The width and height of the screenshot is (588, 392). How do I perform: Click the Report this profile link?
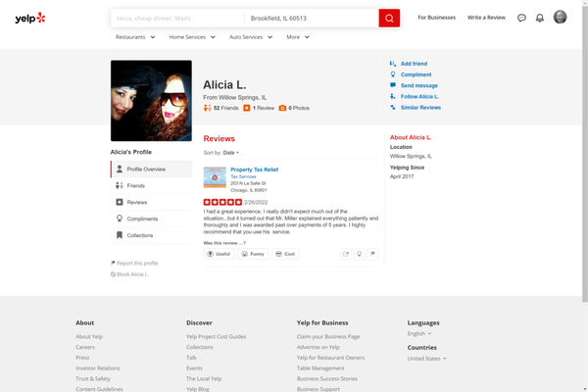pos(137,263)
